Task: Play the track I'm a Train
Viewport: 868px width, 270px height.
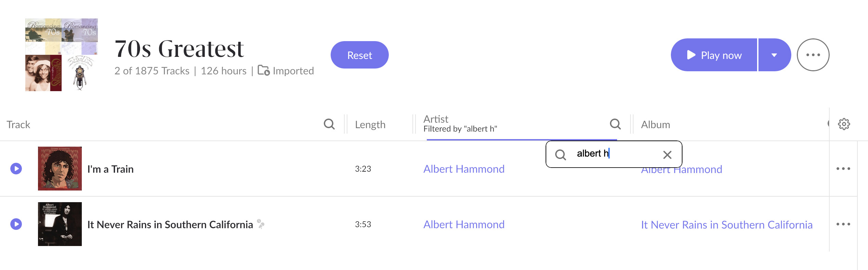Action: coord(16,169)
